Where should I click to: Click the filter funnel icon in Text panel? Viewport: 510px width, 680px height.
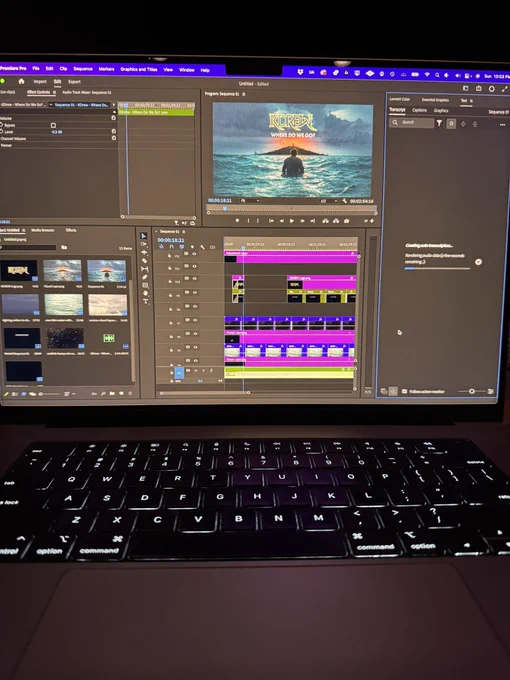pos(439,124)
